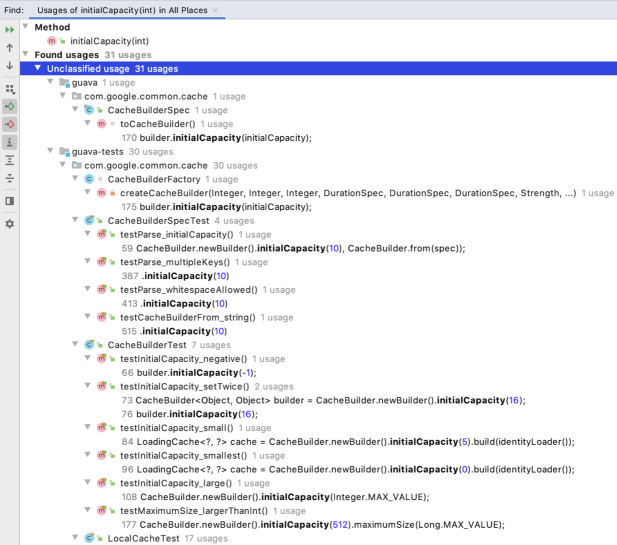Collapse the CacheBuilderSpecTest class node

75,220
